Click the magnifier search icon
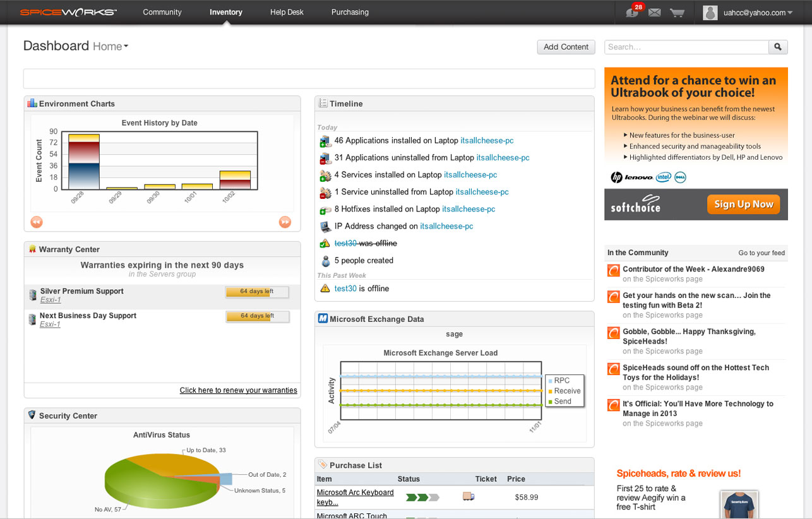 (x=777, y=47)
